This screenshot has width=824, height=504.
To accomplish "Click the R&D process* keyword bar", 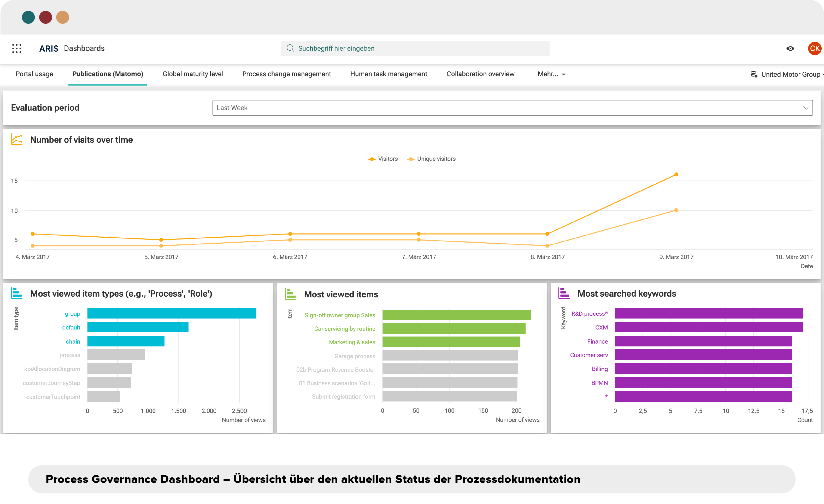I will (x=709, y=313).
